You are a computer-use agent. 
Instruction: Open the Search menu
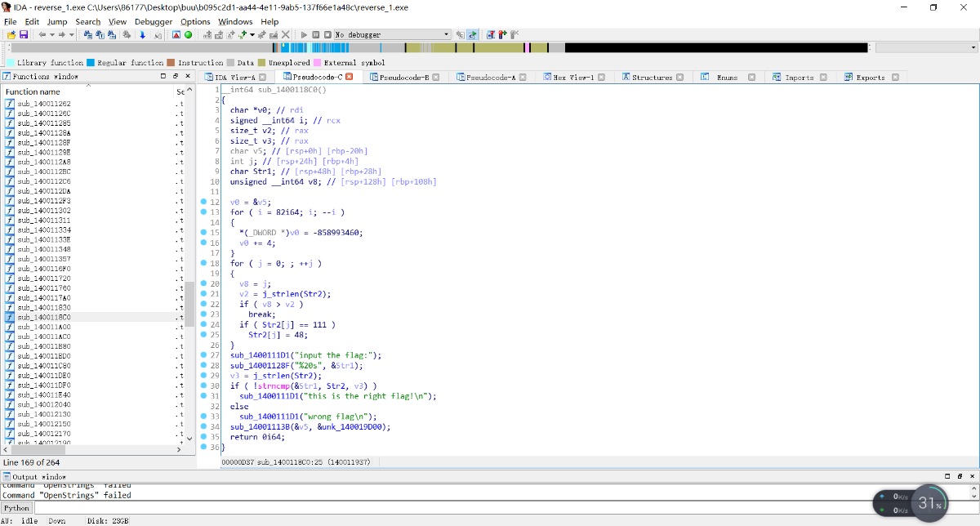pyautogui.click(x=88, y=21)
